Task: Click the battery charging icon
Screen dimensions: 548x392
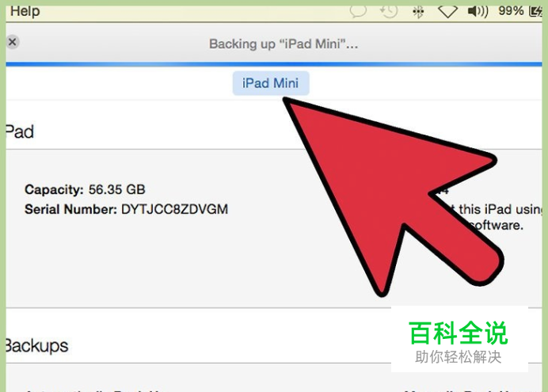Action: (536, 11)
